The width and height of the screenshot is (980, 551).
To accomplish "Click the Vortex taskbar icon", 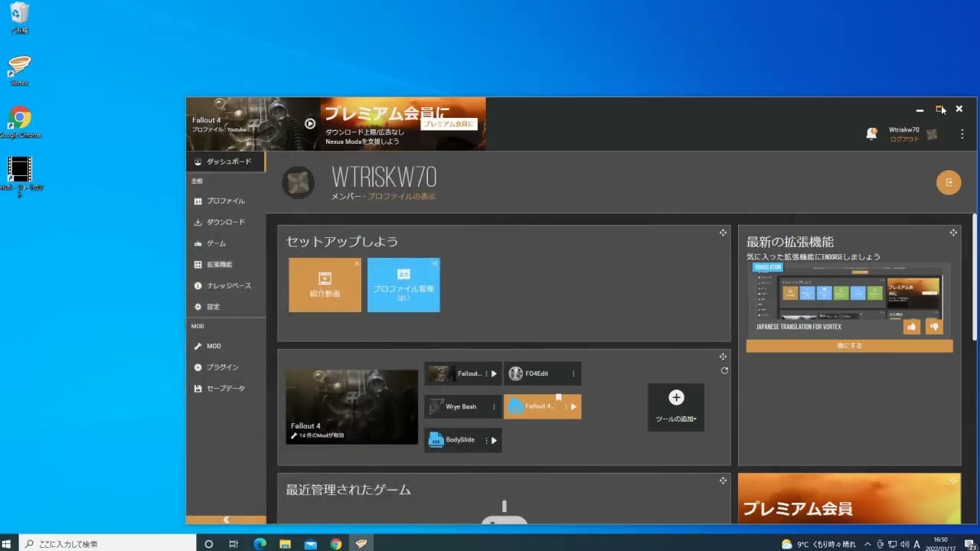I will coord(361,544).
